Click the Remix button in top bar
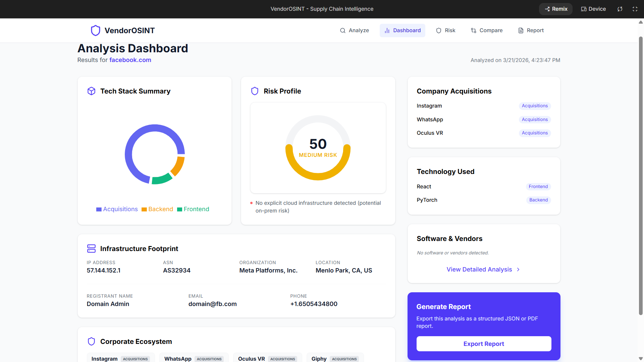Image resolution: width=644 pixels, height=362 pixels. [x=556, y=9]
